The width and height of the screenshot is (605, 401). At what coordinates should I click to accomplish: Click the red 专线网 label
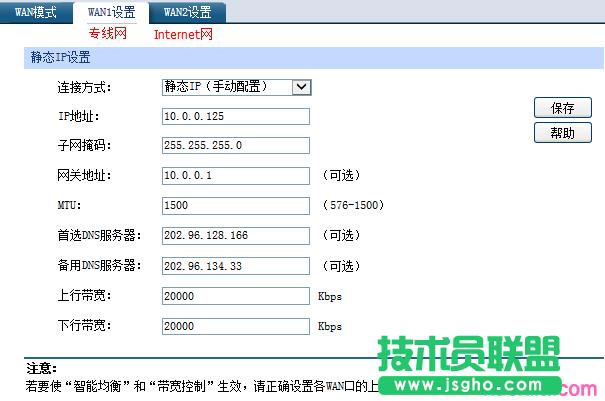click(x=108, y=34)
